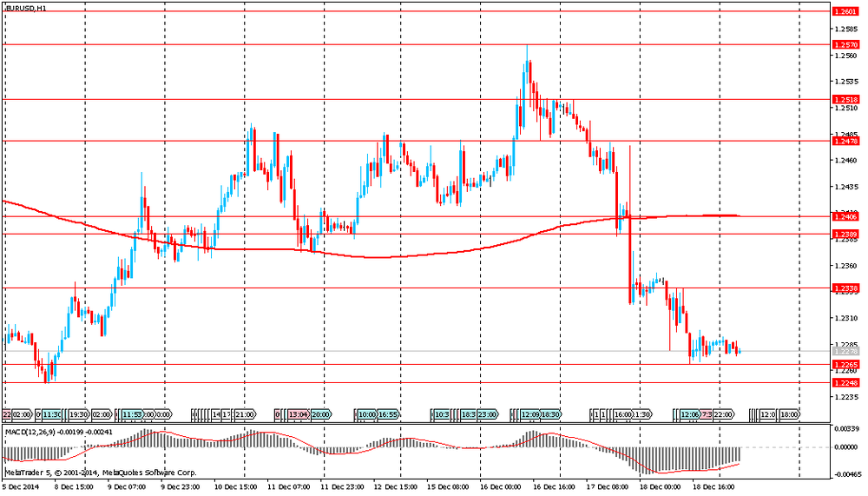Click the 10:00 cyan event marker
This screenshot has width=868, height=496.
click(x=367, y=414)
